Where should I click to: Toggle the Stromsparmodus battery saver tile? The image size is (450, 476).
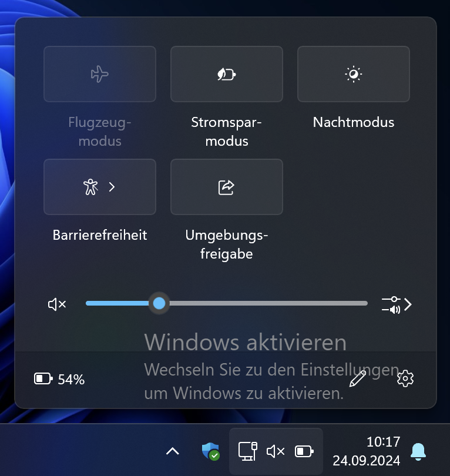pos(227,74)
